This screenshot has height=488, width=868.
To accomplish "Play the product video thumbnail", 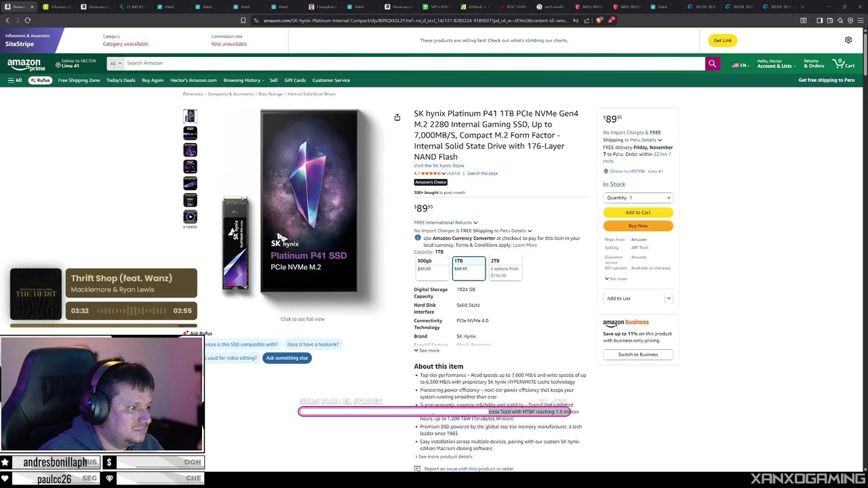I will click(190, 217).
